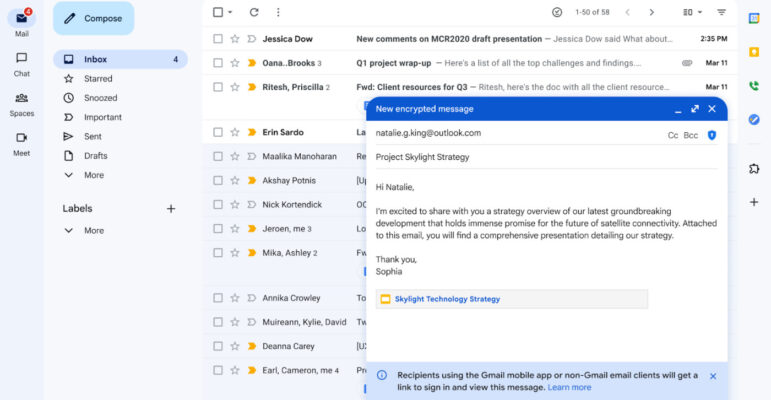Create a new label with plus icon

tap(171, 209)
